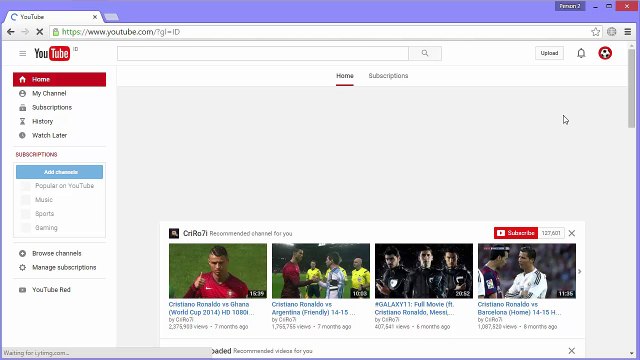The width and height of the screenshot is (640, 360).
Task: Open a new tab button
Action: point(111,17)
